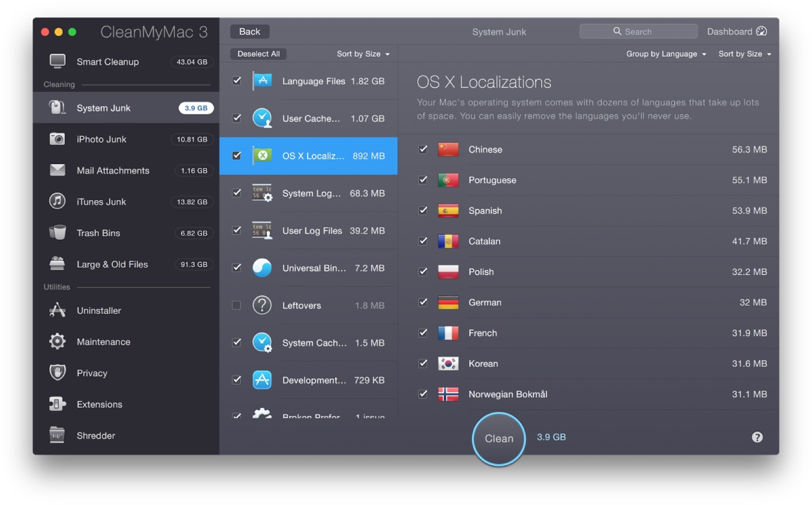Image resolution: width=812 pixels, height=505 pixels.
Task: Click the Chinese flag icon
Action: tap(448, 149)
